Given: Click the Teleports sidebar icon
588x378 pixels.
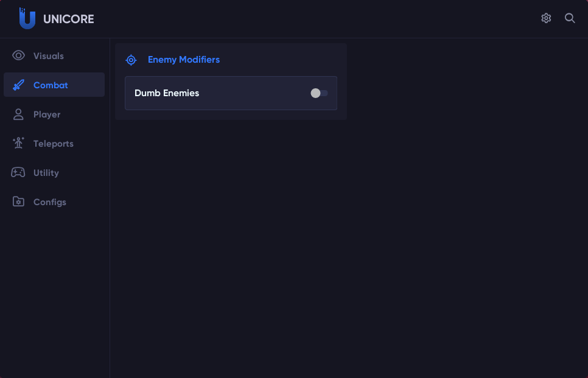Looking at the screenshot, I should [18, 144].
